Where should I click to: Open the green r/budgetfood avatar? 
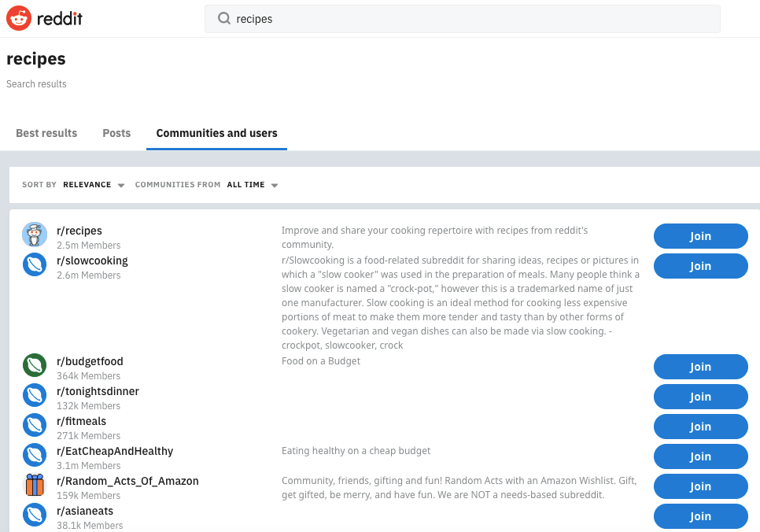(35, 366)
